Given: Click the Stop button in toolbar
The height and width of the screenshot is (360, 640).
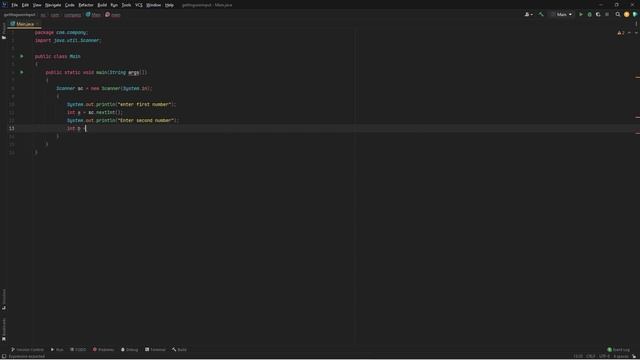Looking at the screenshot, I should click(x=607, y=14).
